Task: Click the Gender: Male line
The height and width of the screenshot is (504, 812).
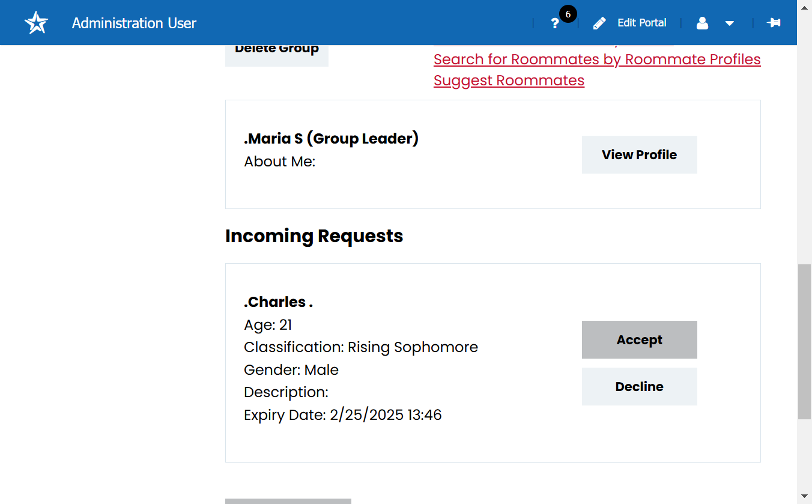Action: pyautogui.click(x=291, y=370)
